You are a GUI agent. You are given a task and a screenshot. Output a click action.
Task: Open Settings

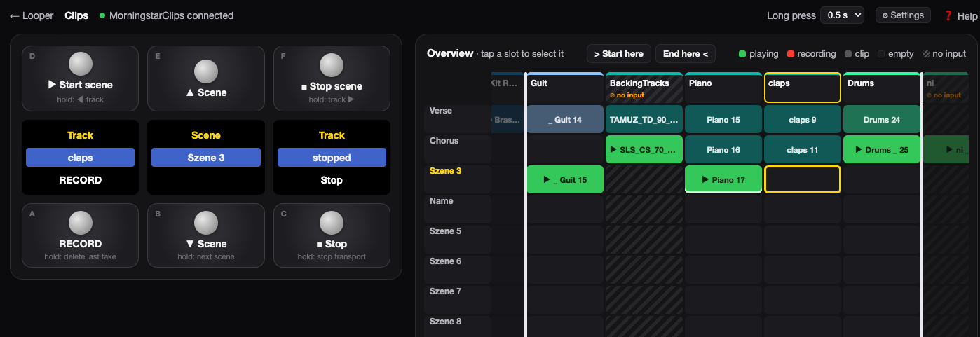click(x=903, y=15)
